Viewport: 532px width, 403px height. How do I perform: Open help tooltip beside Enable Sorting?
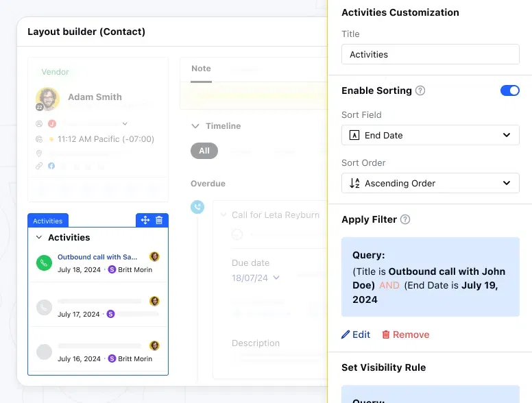tap(420, 90)
